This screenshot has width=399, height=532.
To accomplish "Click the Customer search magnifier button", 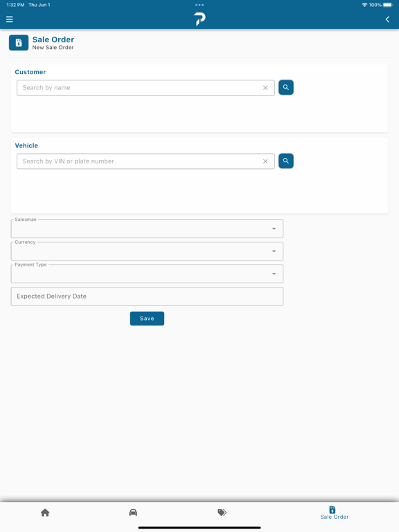I will coord(286,87).
